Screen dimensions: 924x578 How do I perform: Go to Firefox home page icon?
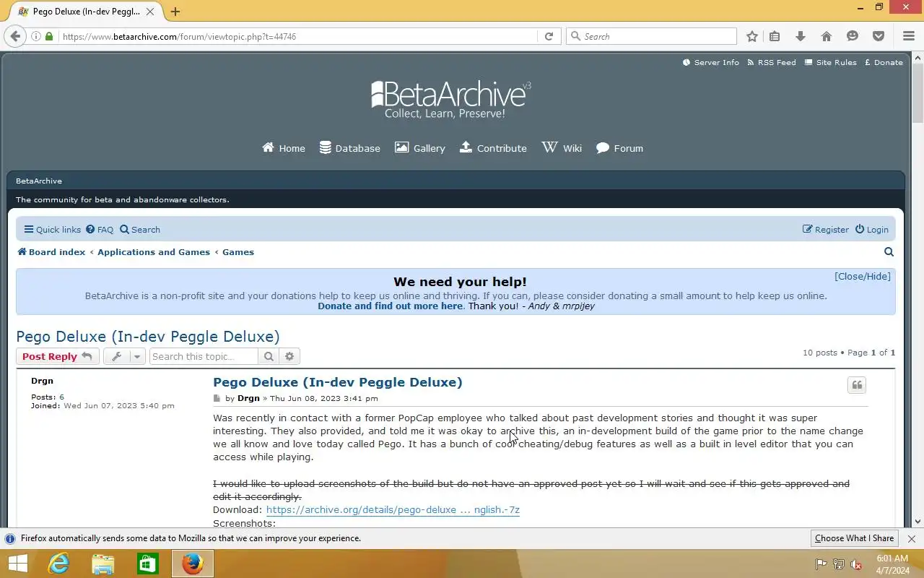pyautogui.click(x=827, y=36)
